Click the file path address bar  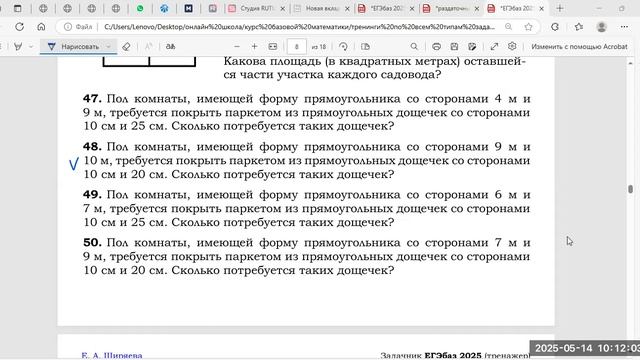[x=300, y=27]
